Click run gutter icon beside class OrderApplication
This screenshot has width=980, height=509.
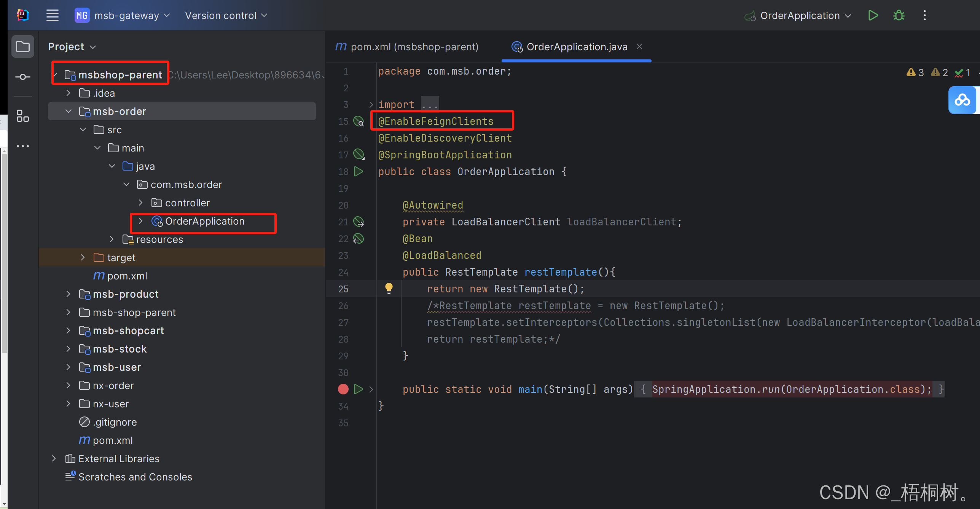(x=358, y=172)
